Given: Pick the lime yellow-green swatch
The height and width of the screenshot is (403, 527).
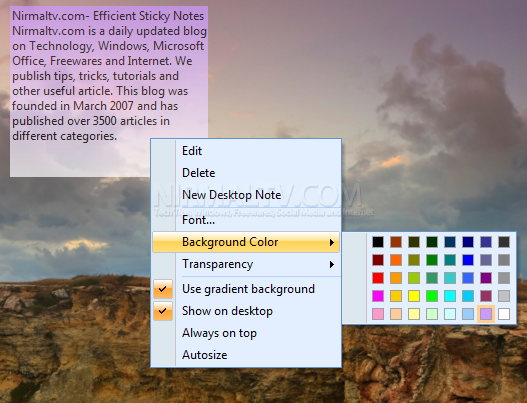Looking at the screenshot, I should 414,278.
